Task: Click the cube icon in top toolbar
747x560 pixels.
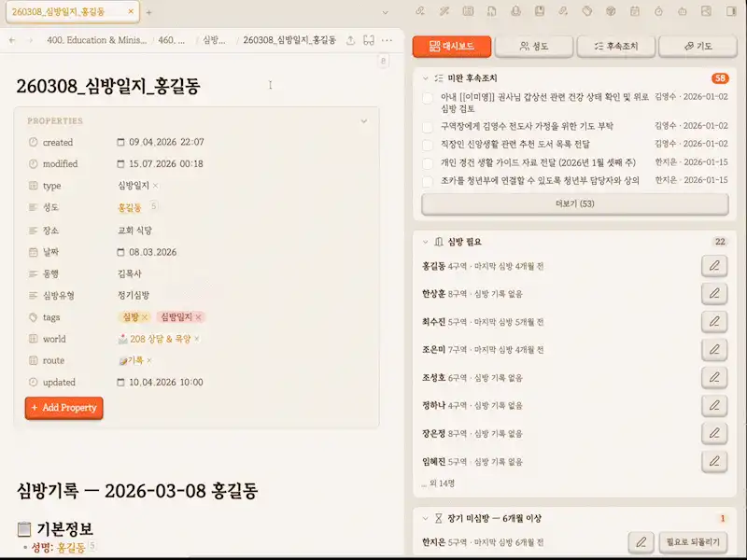Action: pos(611,11)
